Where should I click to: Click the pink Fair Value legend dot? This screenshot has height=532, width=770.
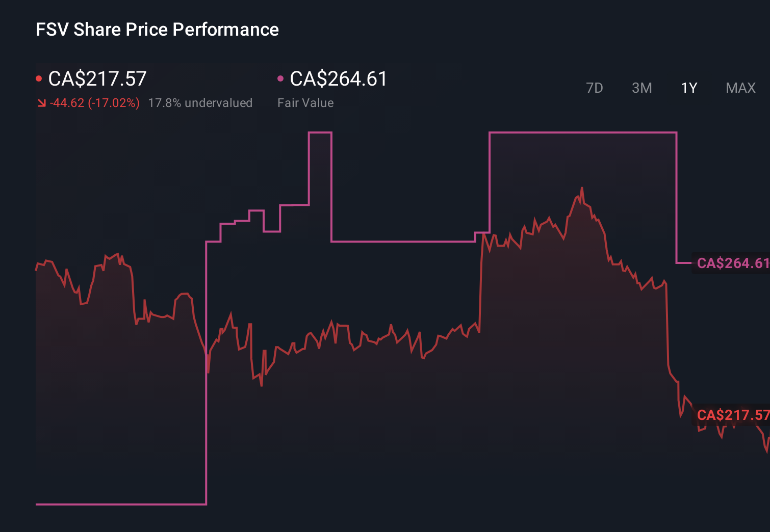point(280,77)
